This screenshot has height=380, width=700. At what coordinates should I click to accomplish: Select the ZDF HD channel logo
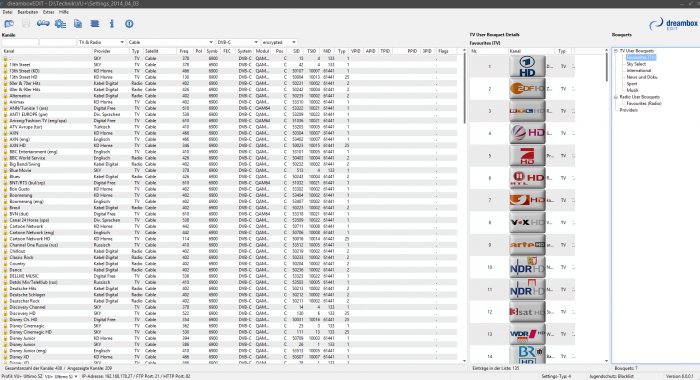[527, 88]
